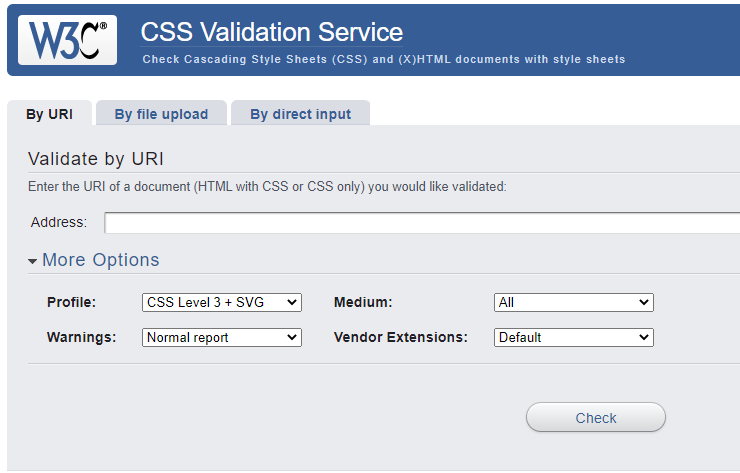Switch to By file upload tab
The width and height of the screenshot is (740, 473).
point(161,114)
